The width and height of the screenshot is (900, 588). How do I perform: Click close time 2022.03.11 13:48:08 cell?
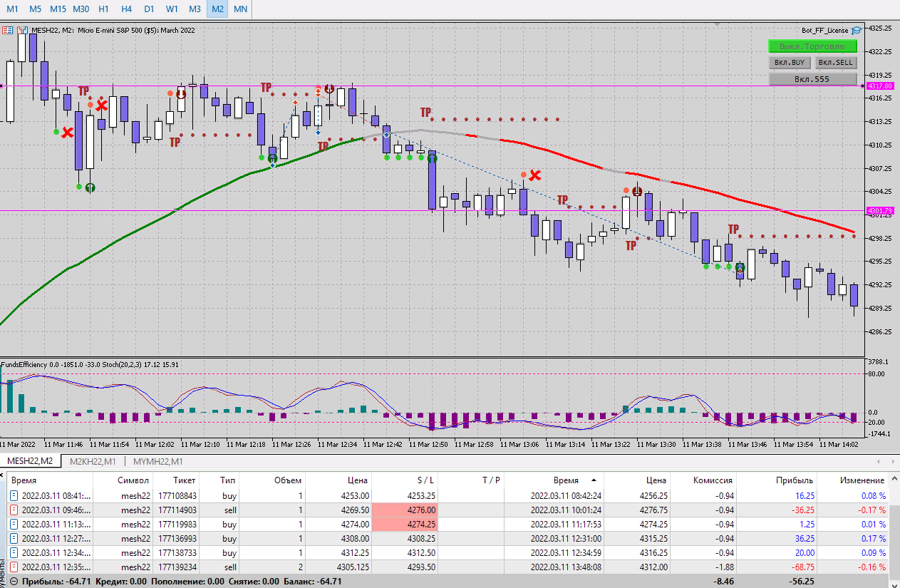tap(567, 567)
